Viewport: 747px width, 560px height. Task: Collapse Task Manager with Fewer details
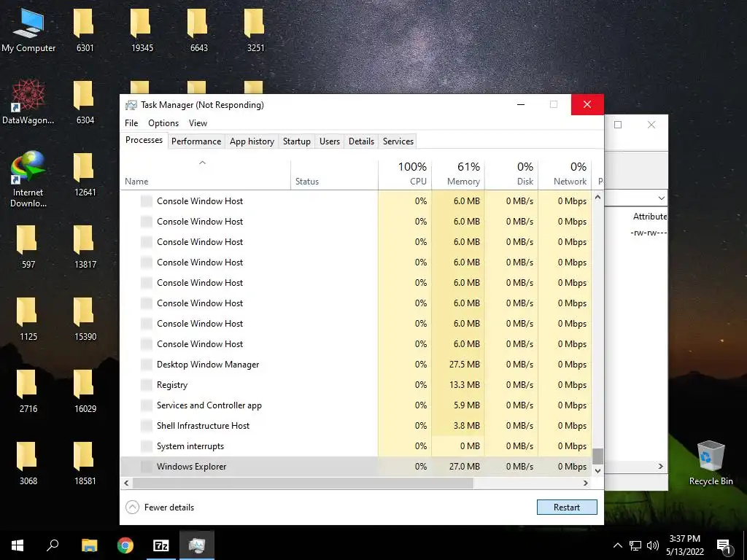pos(160,507)
